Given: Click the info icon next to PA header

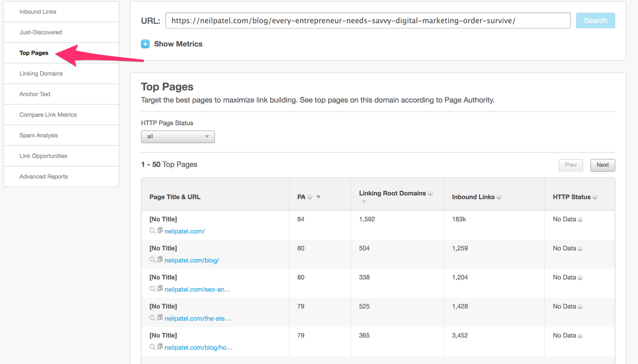Looking at the screenshot, I should click(310, 197).
